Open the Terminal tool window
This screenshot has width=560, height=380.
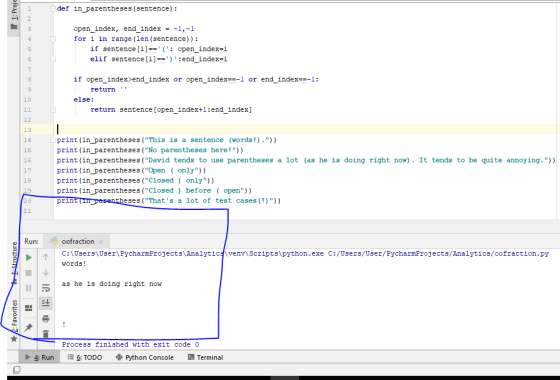coord(206,357)
